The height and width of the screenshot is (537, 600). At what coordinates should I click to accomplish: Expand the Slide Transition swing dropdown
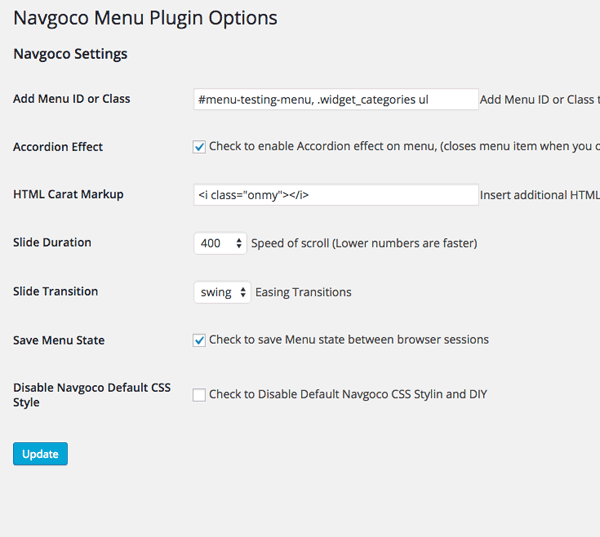(222, 292)
